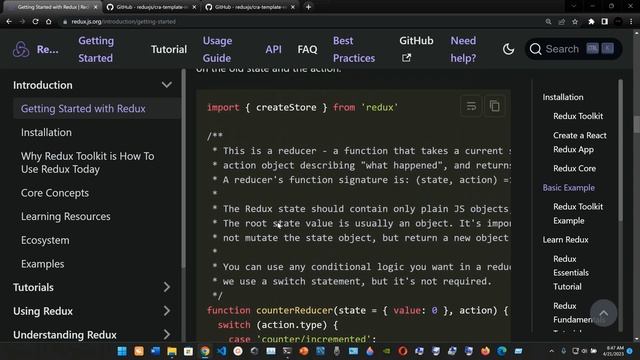Jump to Redux Core in table of contents

click(x=574, y=168)
